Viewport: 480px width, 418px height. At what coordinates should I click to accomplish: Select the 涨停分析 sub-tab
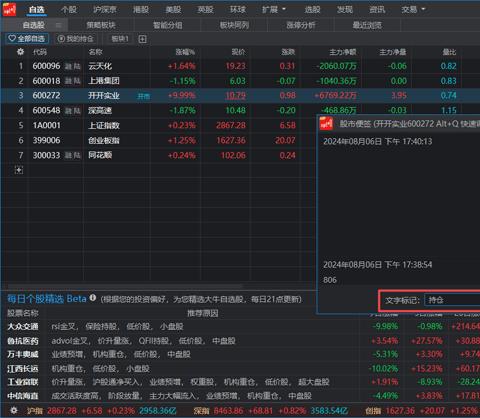[x=301, y=25]
